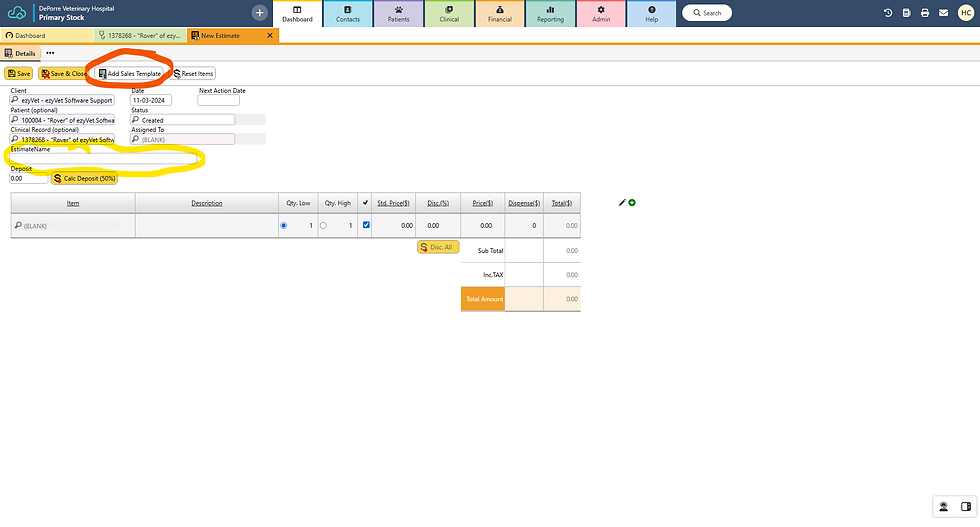Click Add Sales Template button
This screenshot has height=527, width=980.
(129, 74)
